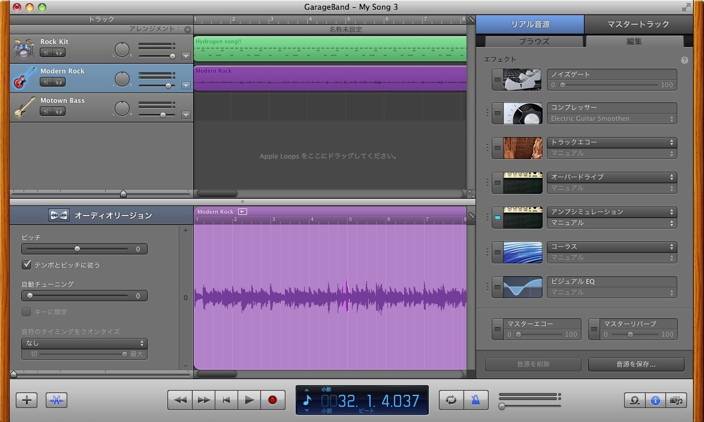The height and width of the screenshot is (422, 704).
Task: Click the 音源を保存 button
Action: coord(636,364)
